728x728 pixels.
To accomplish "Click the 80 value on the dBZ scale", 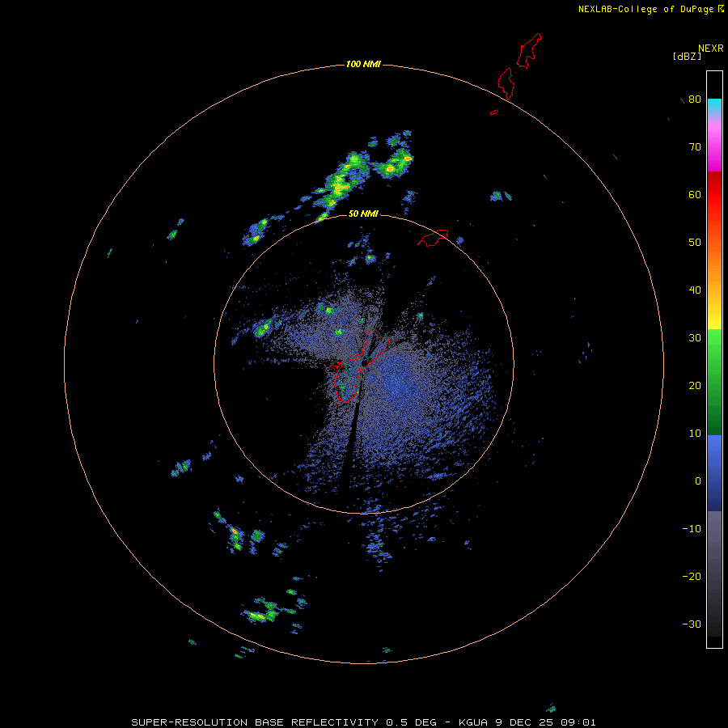I will [695, 99].
